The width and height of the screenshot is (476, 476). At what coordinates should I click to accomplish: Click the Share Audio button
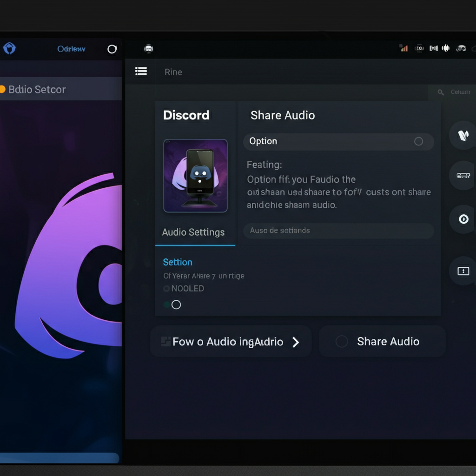(x=382, y=341)
